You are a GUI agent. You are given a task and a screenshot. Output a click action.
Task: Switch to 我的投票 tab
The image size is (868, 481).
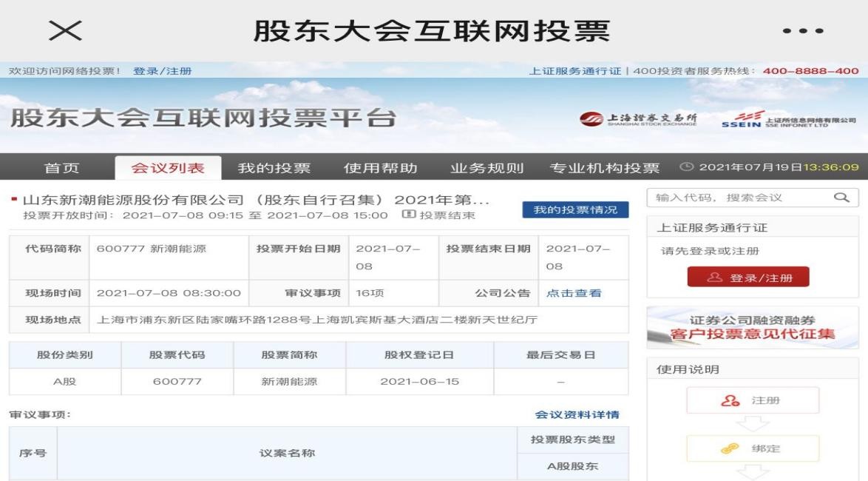pos(274,168)
